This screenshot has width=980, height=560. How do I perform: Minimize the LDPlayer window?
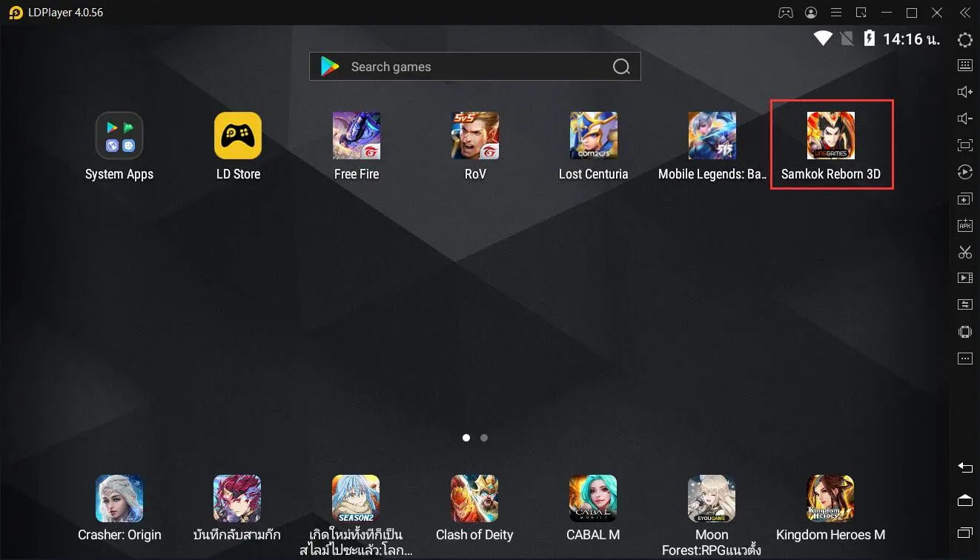(x=887, y=13)
